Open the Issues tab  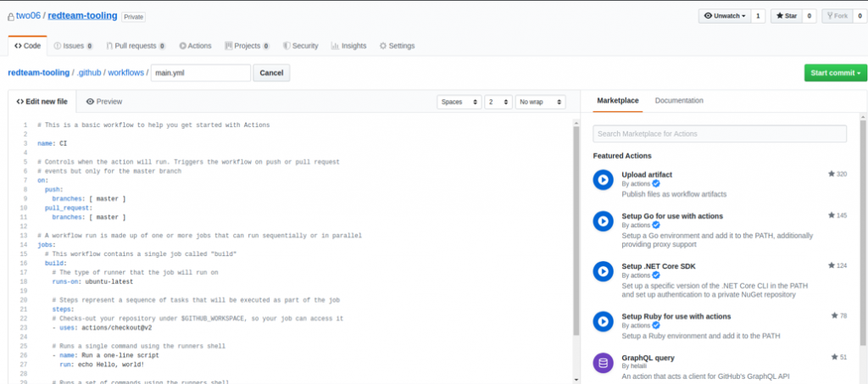[x=73, y=46]
